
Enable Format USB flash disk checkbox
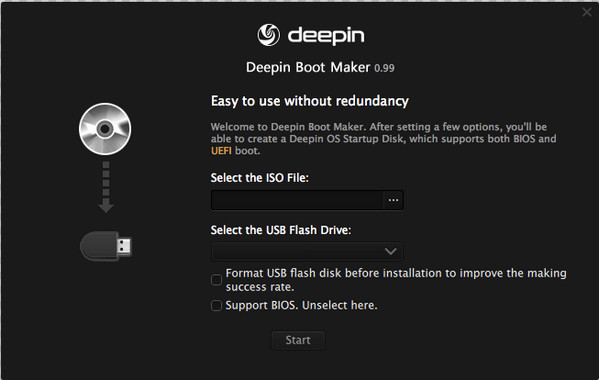point(216,280)
